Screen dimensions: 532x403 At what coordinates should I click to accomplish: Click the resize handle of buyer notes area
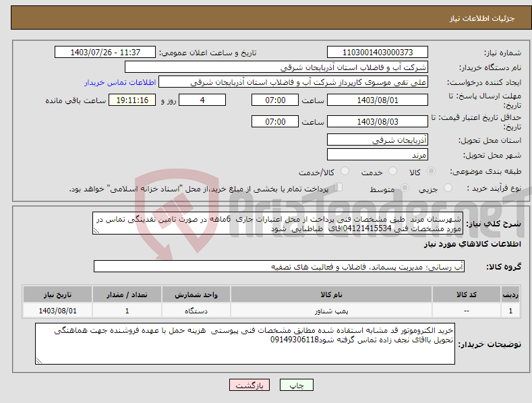click(x=38, y=361)
